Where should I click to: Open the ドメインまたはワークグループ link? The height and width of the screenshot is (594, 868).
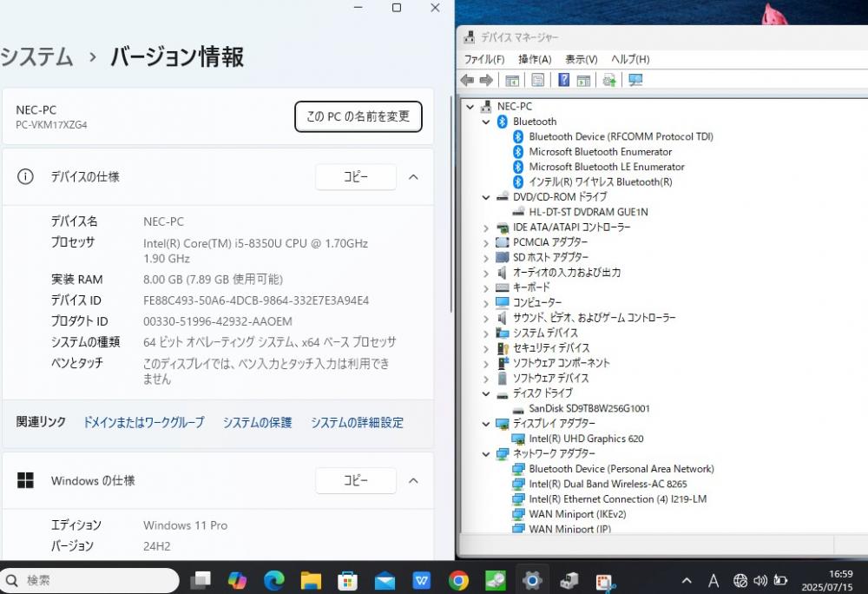143,422
